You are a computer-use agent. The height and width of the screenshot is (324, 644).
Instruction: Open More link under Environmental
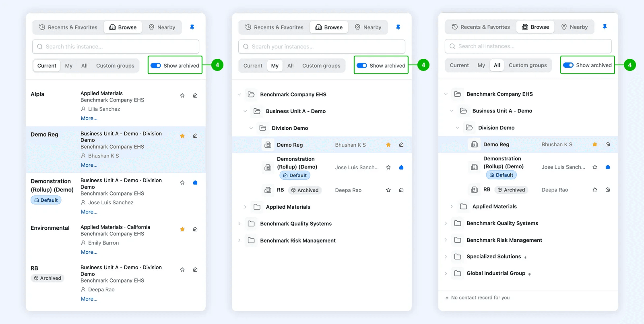[x=89, y=252]
